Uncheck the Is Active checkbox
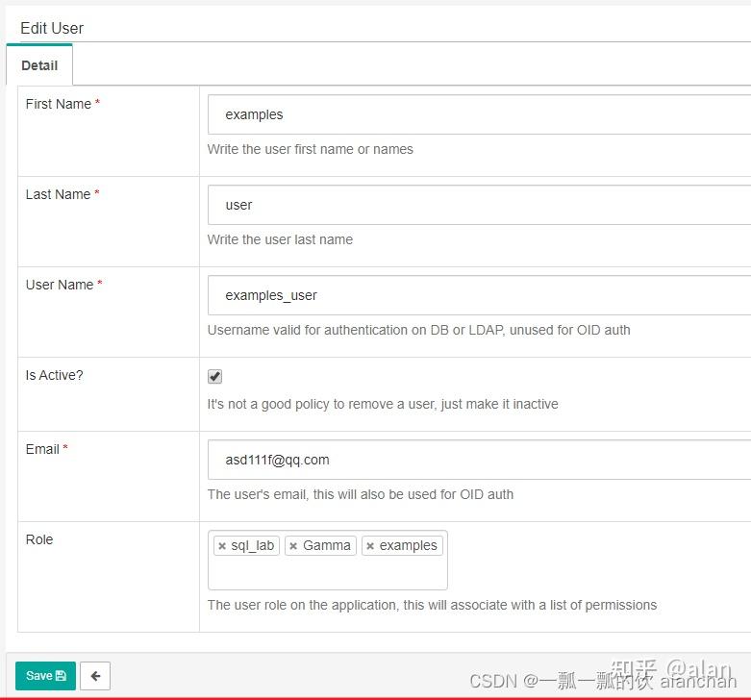 214,376
